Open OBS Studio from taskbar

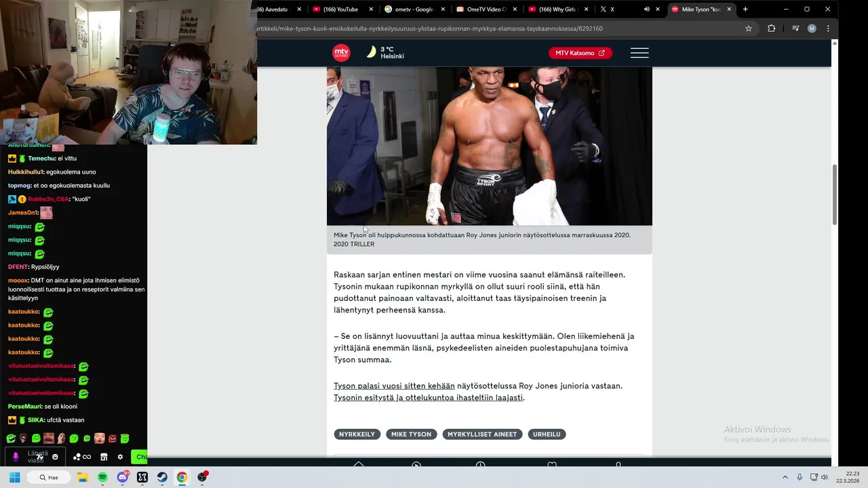pyautogui.click(x=202, y=477)
